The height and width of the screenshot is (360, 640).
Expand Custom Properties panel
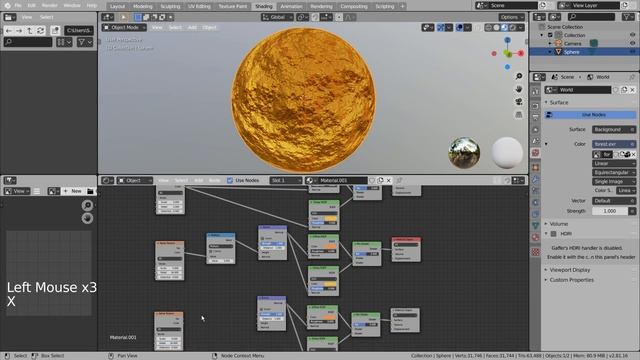click(x=571, y=280)
